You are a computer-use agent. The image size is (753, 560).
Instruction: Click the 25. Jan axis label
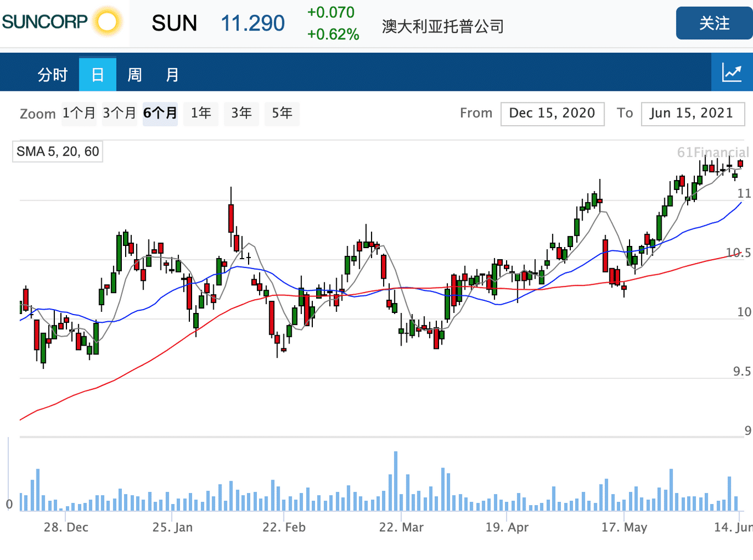tap(173, 527)
